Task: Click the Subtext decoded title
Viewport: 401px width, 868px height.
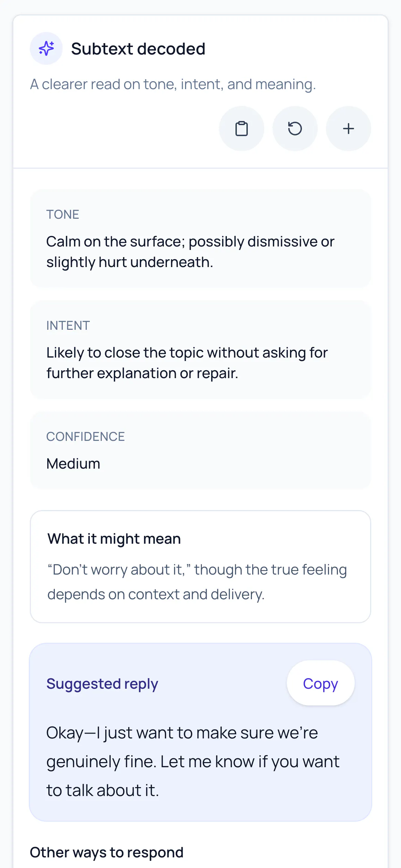Action: click(138, 49)
